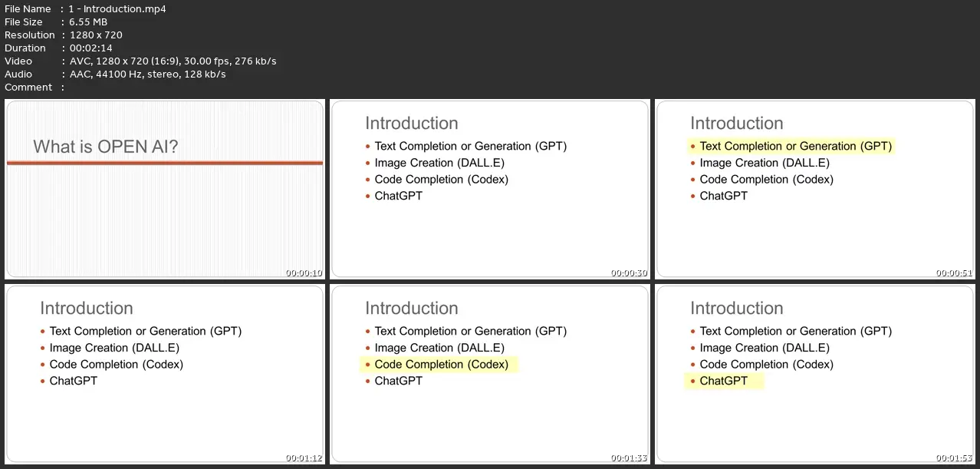The image size is (980, 469).
Task: Click 'Image Creation (DALL.E)' in the 00:00:30 slide
Action: [x=440, y=163]
